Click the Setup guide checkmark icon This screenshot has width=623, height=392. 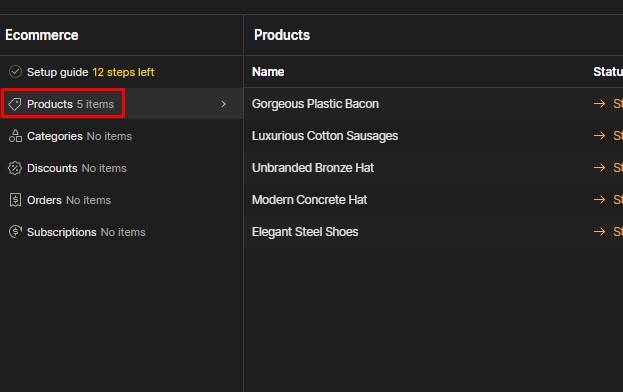click(15, 72)
